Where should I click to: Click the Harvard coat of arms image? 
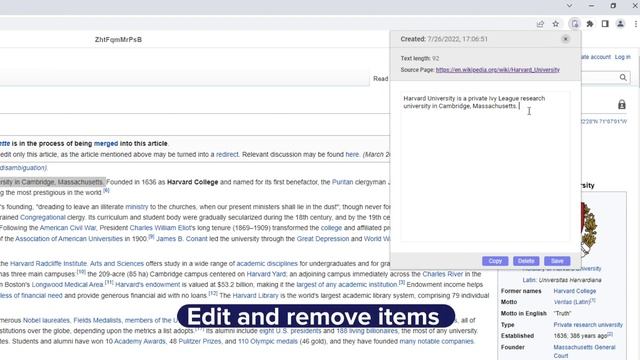[x=588, y=229]
